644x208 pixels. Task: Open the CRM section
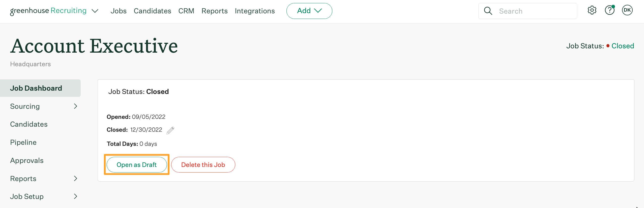186,11
